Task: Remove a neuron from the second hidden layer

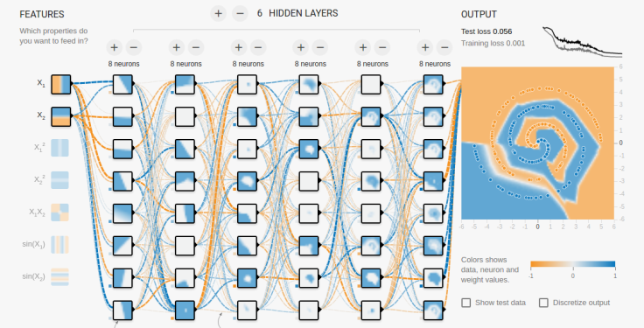Action: [196, 47]
